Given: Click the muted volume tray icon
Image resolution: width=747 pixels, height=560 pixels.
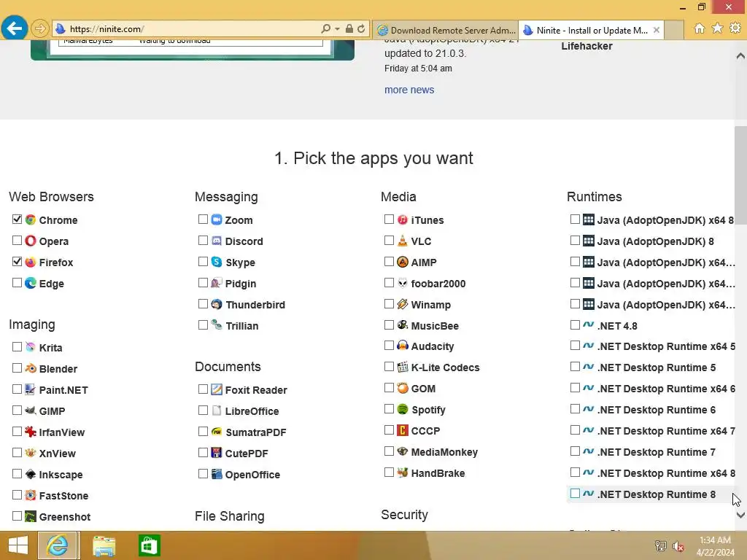Looking at the screenshot, I should tap(678, 546).
